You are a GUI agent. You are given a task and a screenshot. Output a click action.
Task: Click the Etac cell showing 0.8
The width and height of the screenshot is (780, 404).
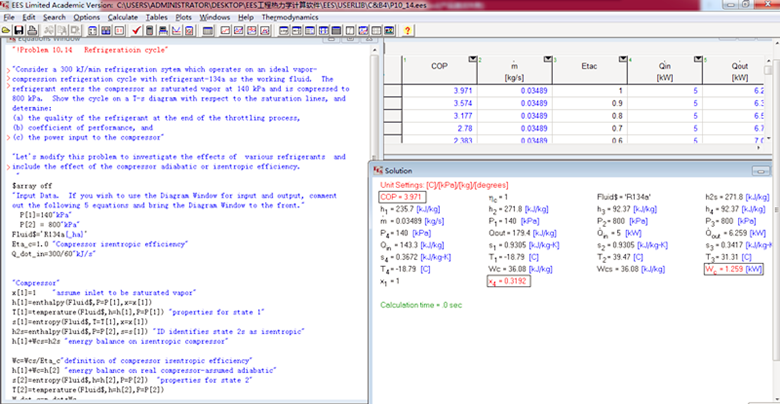[x=590, y=117]
